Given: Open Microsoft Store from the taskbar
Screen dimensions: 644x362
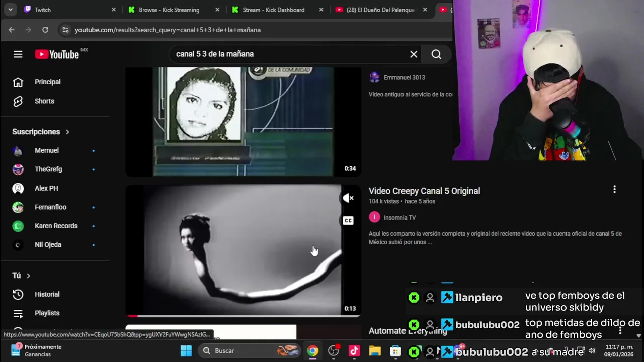Looking at the screenshot, I should point(395,351).
